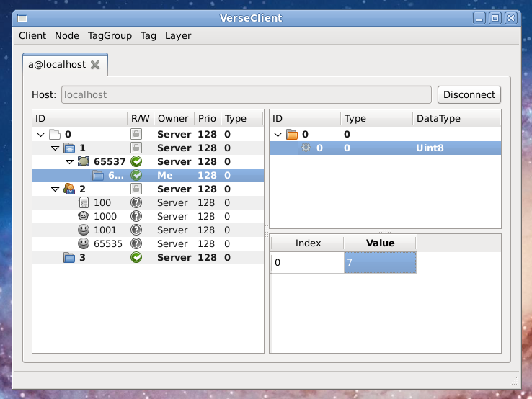Select the users group icon for node 2
532x399 pixels.
coord(69,189)
